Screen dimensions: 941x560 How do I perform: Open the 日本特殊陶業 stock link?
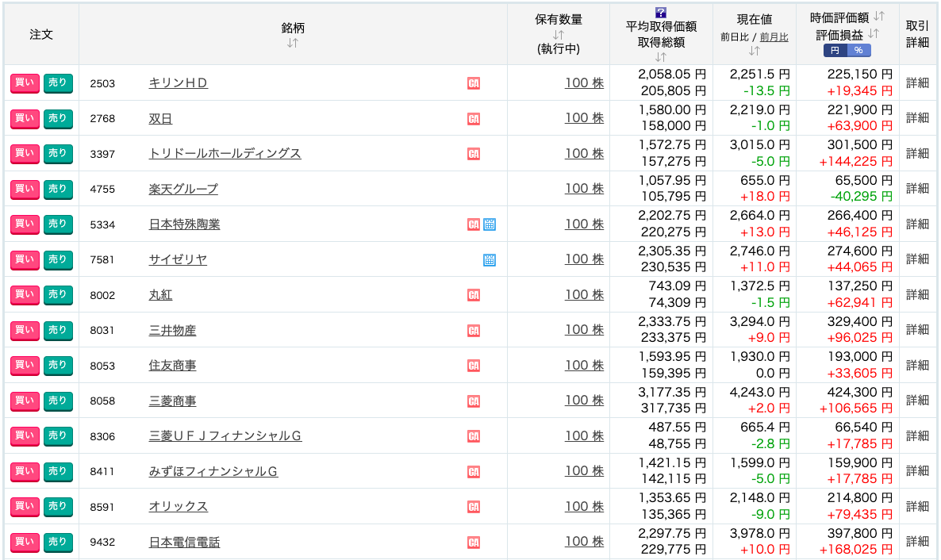(x=184, y=224)
